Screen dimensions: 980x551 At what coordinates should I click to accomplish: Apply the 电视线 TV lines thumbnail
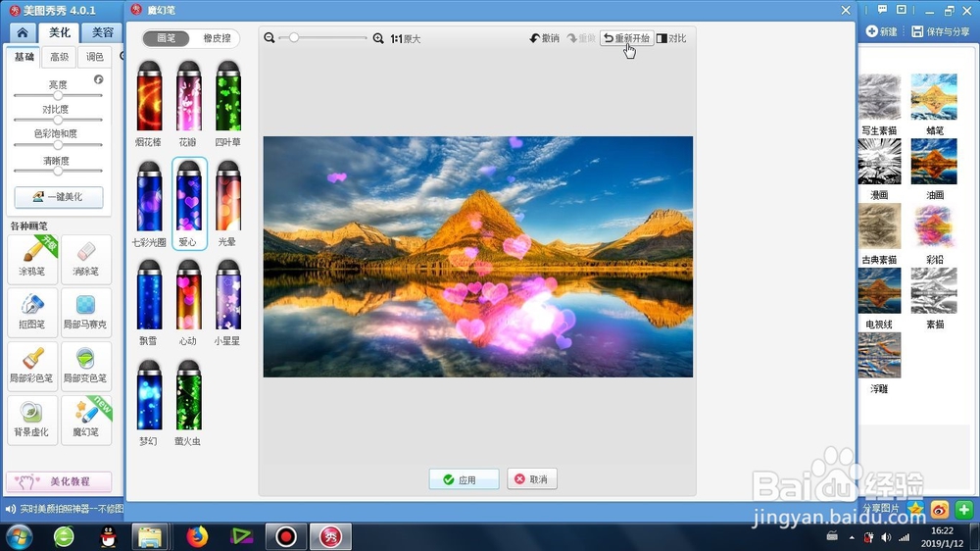[879, 291]
